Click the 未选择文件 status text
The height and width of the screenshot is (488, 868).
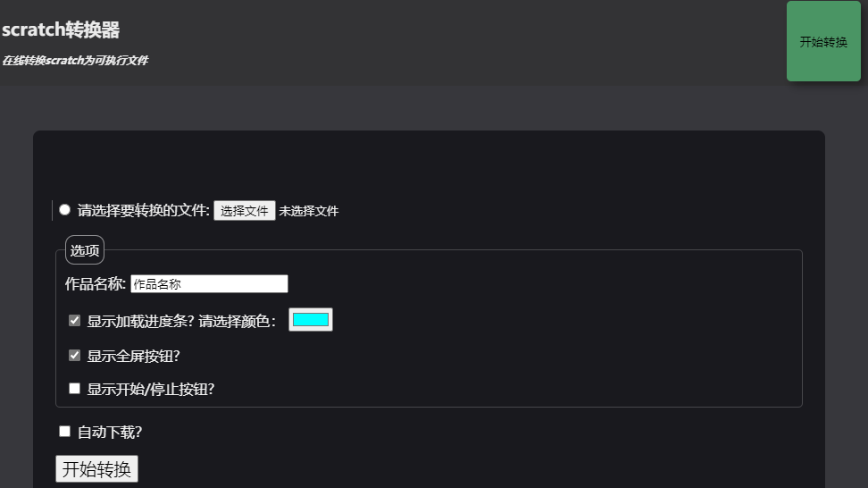click(308, 211)
